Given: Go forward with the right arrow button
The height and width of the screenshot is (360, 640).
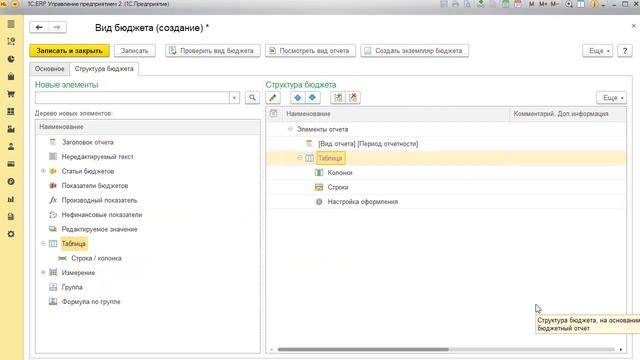Looking at the screenshot, I should [x=57, y=27].
